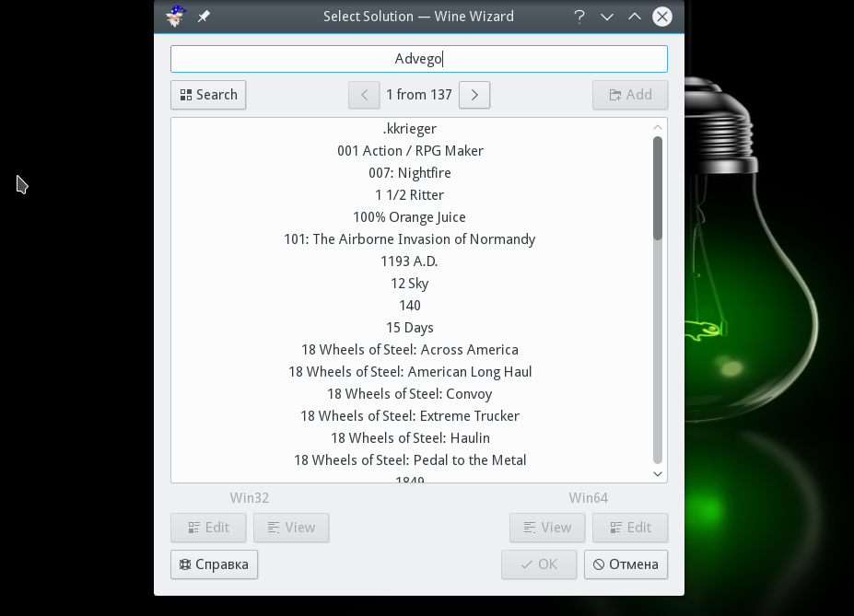Viewport: 854px width, 616px height.
Task: Click the Win64 View button
Action: tap(547, 528)
